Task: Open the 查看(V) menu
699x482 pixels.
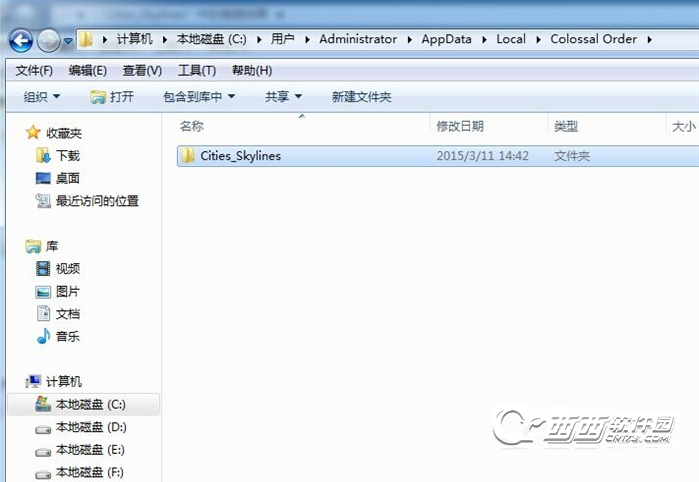Action: coord(142,70)
